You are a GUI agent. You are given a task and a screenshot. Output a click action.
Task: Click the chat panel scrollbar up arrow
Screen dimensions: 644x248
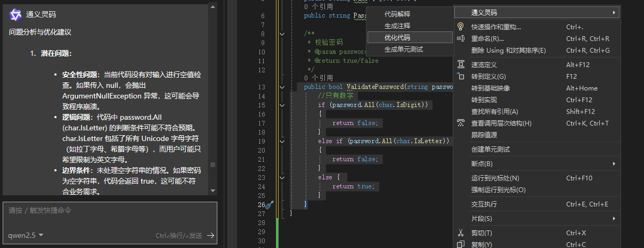pos(213,7)
